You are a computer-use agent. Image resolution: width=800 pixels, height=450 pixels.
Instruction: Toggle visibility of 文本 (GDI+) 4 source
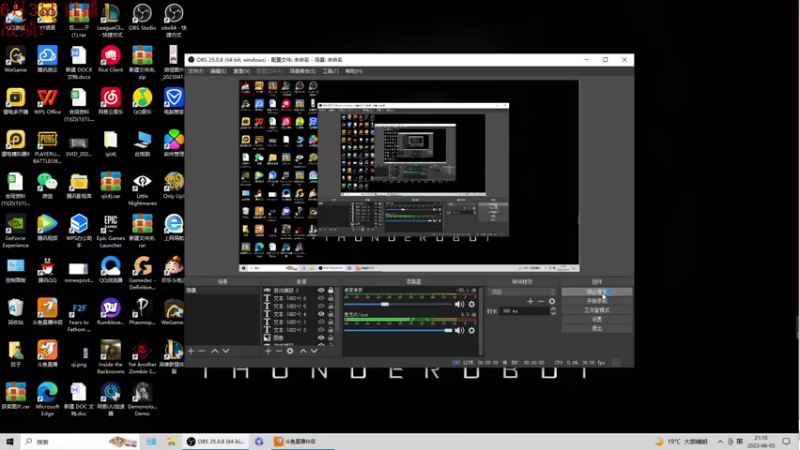tap(321, 314)
